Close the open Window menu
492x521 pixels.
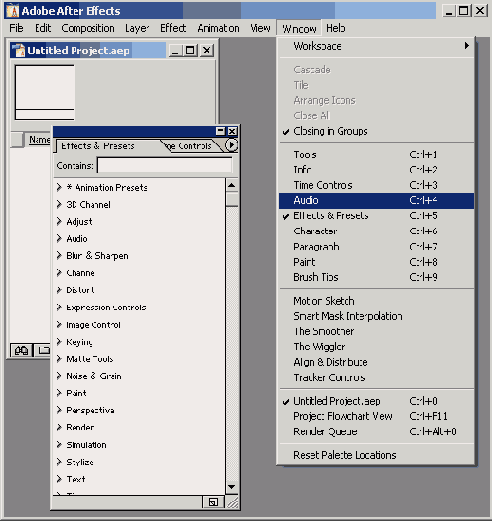(299, 28)
